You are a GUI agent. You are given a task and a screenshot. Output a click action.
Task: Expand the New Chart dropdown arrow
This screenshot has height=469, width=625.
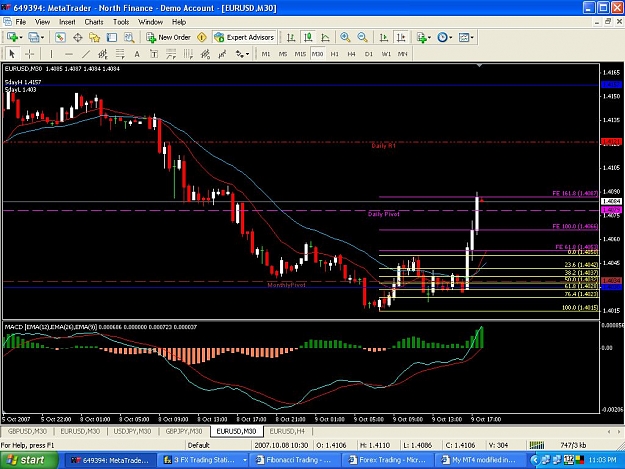21,38
